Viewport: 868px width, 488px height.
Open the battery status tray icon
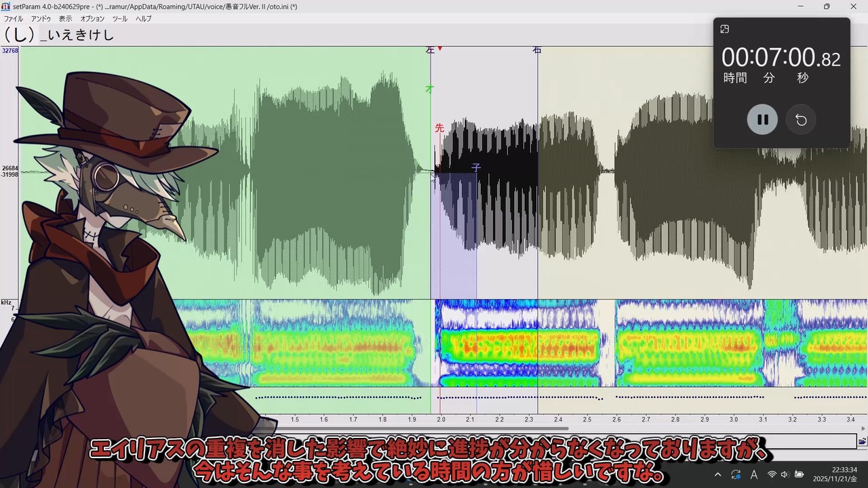(799, 474)
